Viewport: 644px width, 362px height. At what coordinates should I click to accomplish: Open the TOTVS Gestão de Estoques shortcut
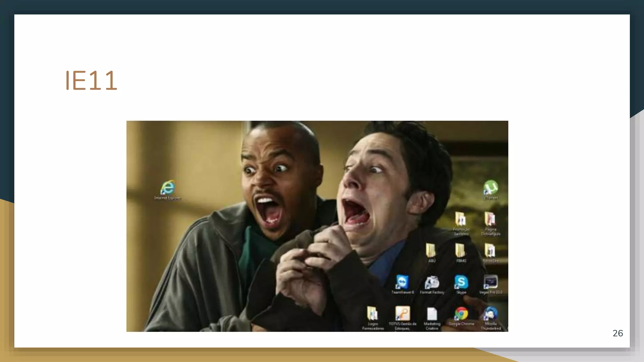point(402,314)
